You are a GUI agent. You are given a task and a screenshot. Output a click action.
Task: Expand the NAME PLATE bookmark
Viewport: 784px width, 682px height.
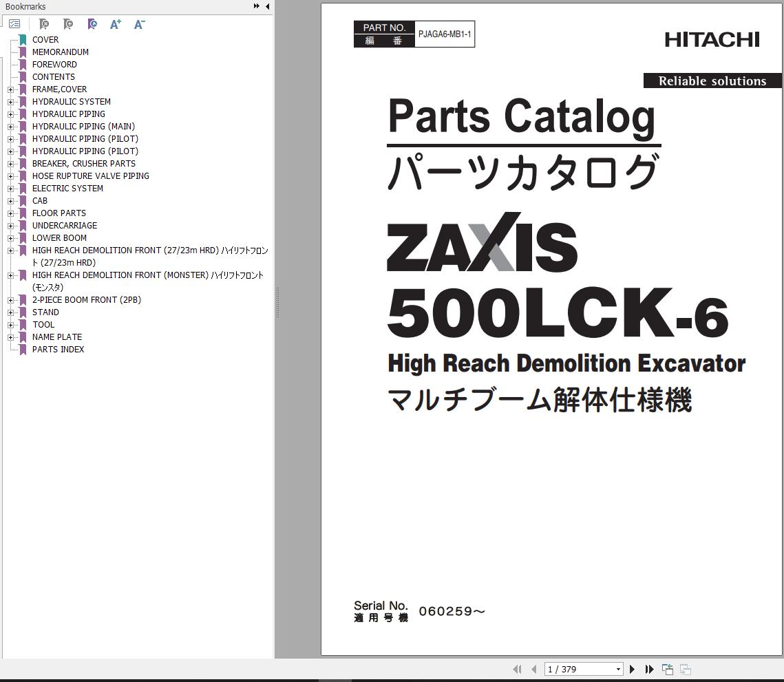click(x=10, y=337)
